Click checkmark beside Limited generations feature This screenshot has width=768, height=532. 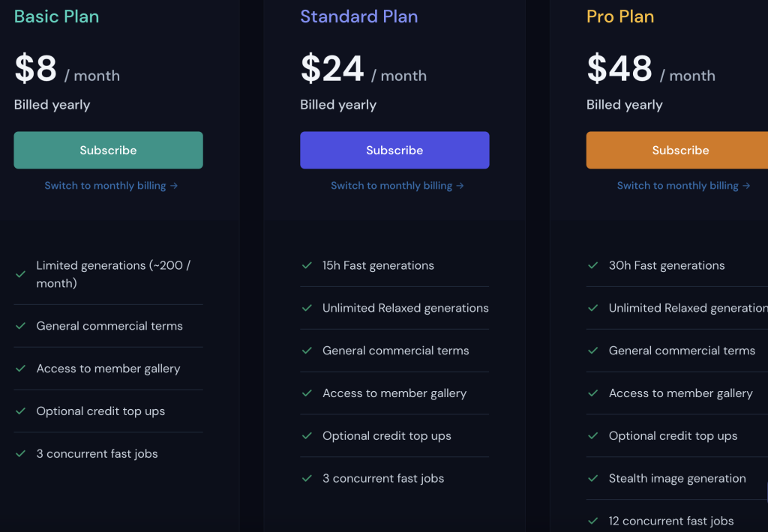tap(20, 274)
